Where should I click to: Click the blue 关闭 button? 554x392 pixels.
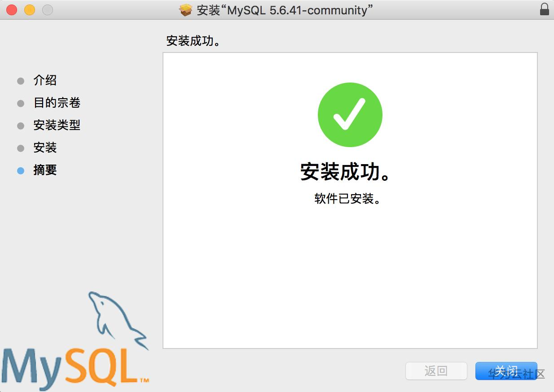point(506,371)
